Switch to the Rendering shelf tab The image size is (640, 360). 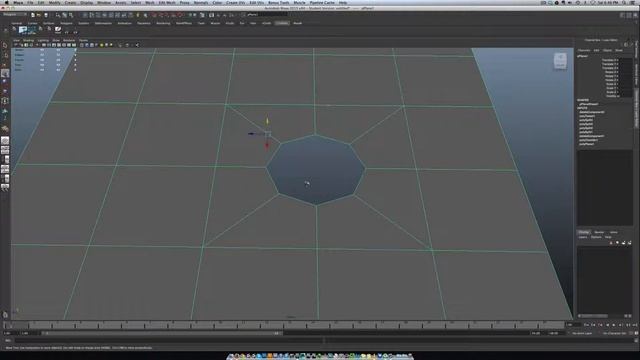(x=163, y=23)
